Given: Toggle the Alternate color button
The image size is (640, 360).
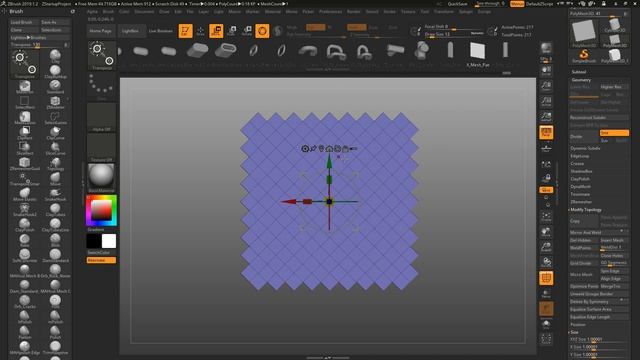Looking at the screenshot, I should [x=101, y=260].
